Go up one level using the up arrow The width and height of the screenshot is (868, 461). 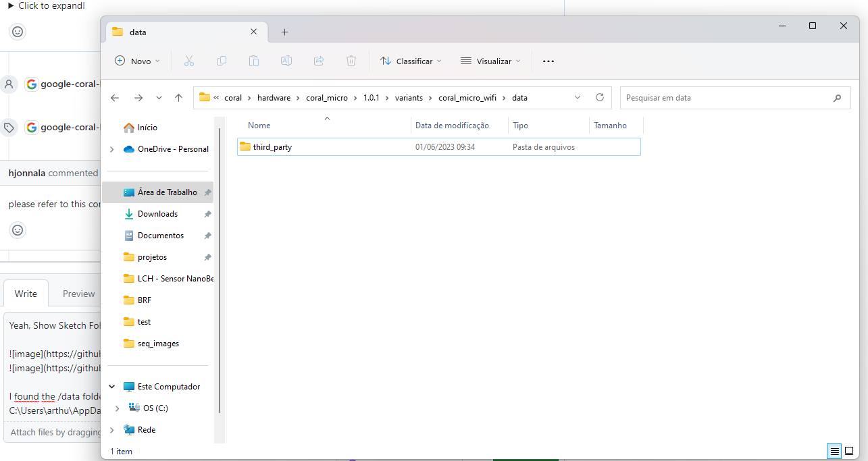click(x=179, y=97)
